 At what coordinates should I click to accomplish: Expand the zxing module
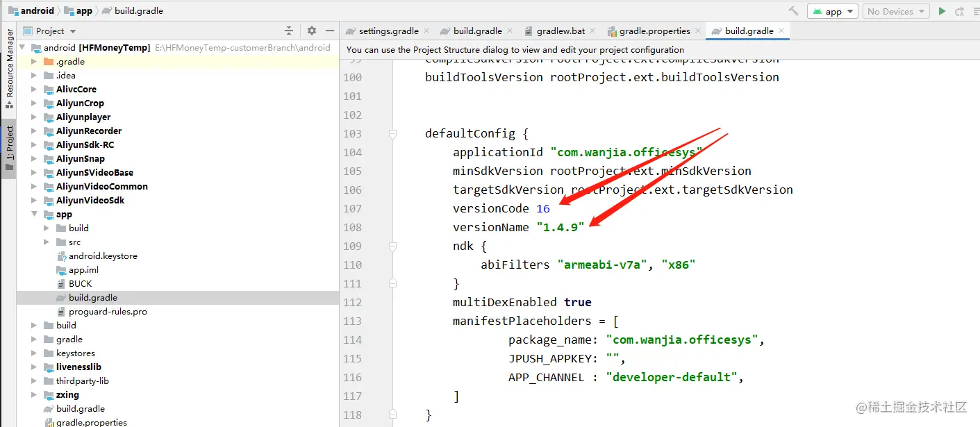[x=35, y=394]
